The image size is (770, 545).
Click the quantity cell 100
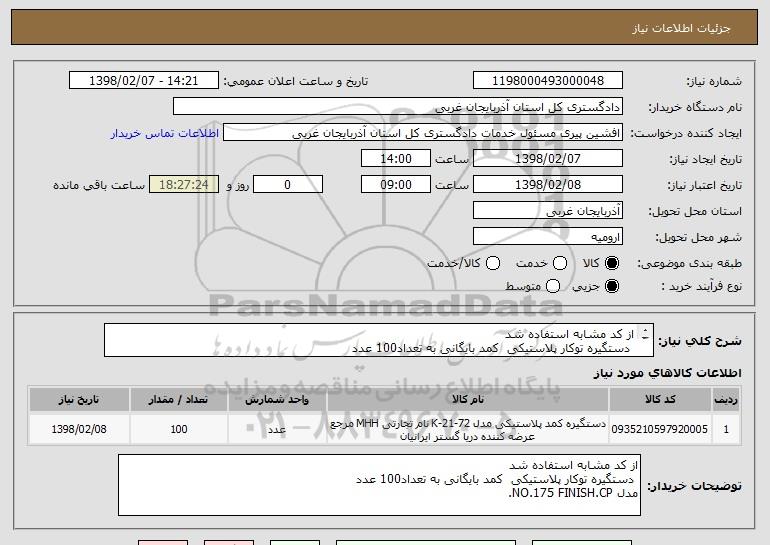(179, 429)
